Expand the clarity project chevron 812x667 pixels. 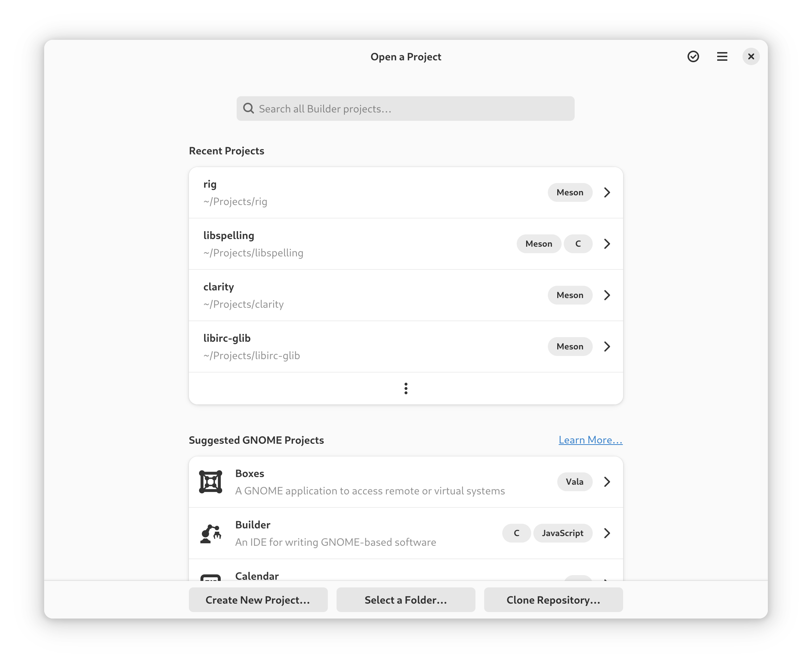(x=607, y=295)
